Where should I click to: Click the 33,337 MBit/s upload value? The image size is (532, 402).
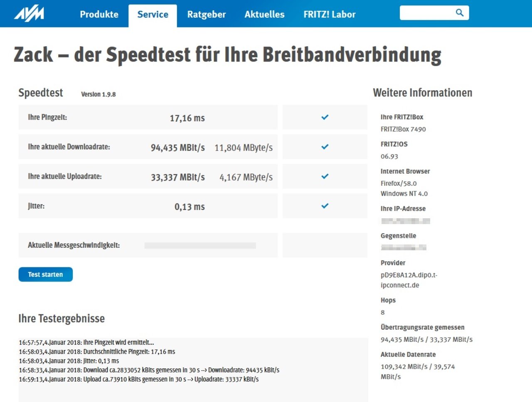[178, 177]
